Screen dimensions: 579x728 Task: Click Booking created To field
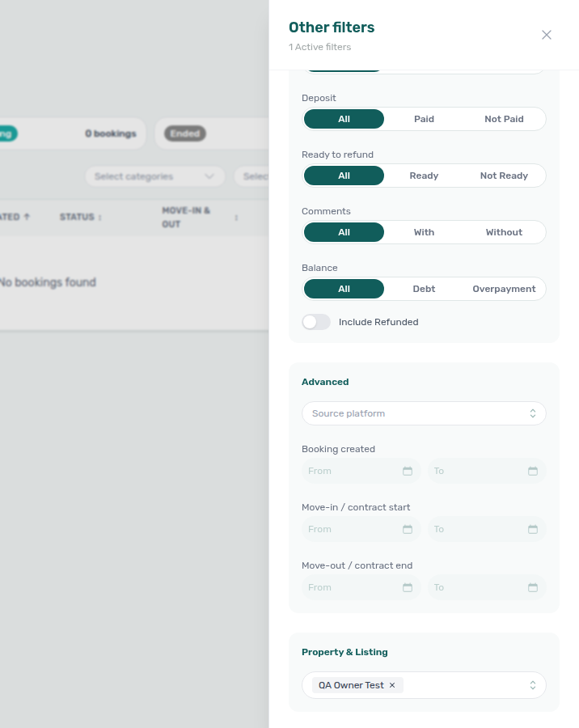click(487, 471)
